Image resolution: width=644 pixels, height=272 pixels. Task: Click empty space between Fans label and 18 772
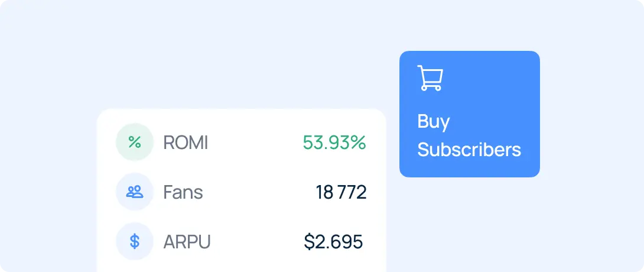[259, 192]
